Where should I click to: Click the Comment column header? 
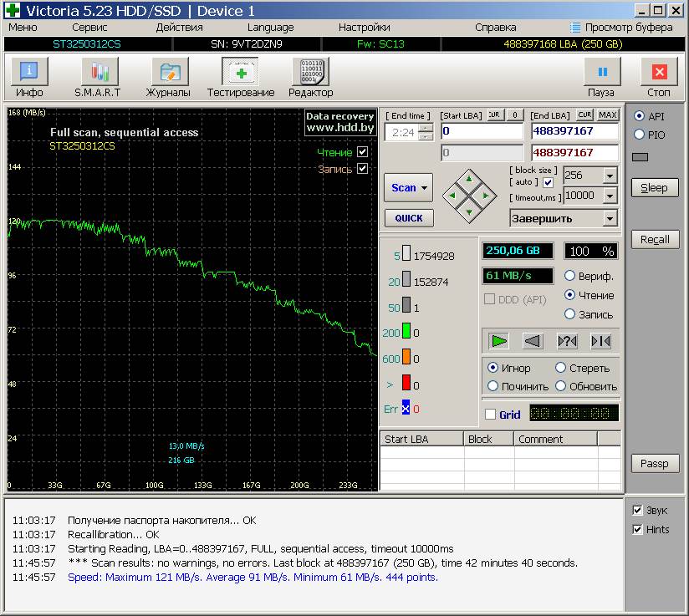tap(555, 439)
